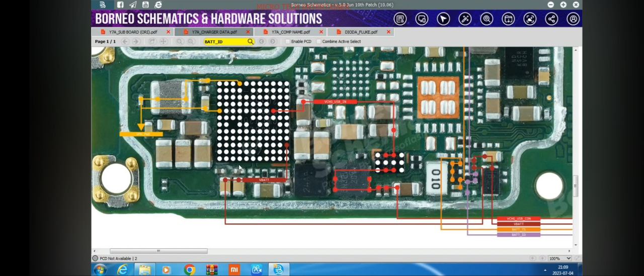
Task: Show hidden system tray icons arrow
Action: click(x=545, y=270)
